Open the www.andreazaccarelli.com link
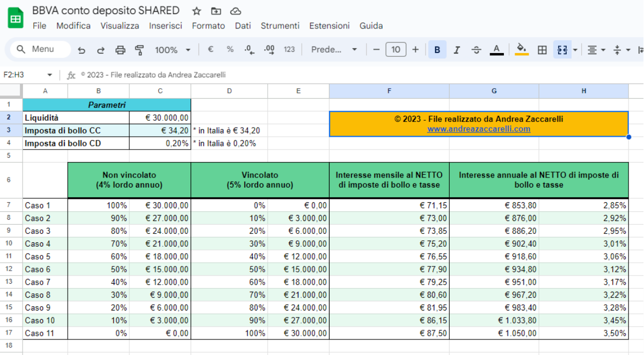The image size is (644, 355). tap(479, 129)
